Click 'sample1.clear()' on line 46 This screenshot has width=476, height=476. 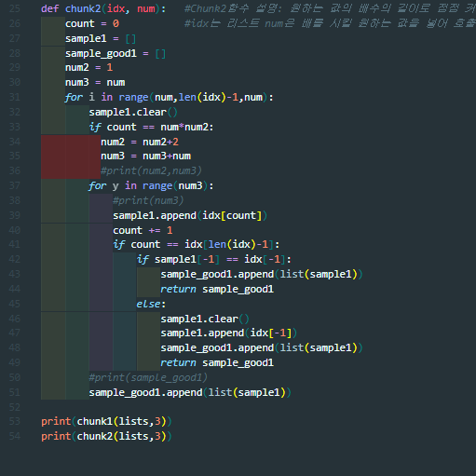click(x=205, y=319)
